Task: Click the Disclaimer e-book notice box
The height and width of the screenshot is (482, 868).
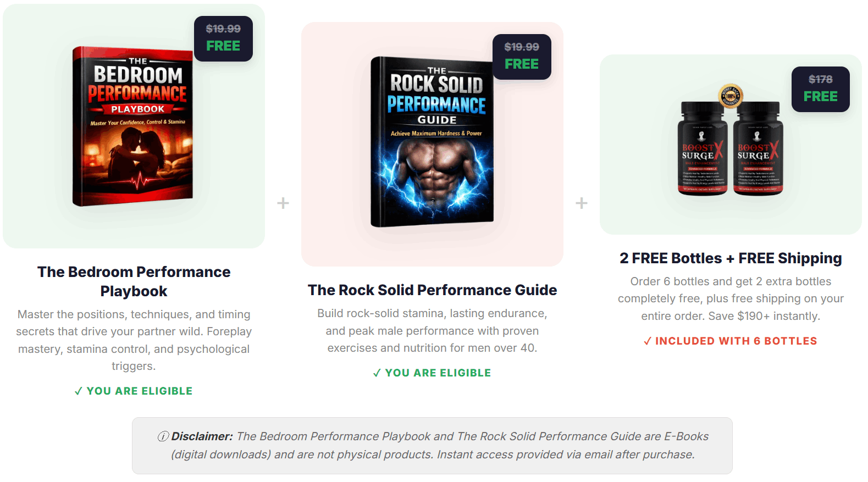Action: [x=432, y=446]
